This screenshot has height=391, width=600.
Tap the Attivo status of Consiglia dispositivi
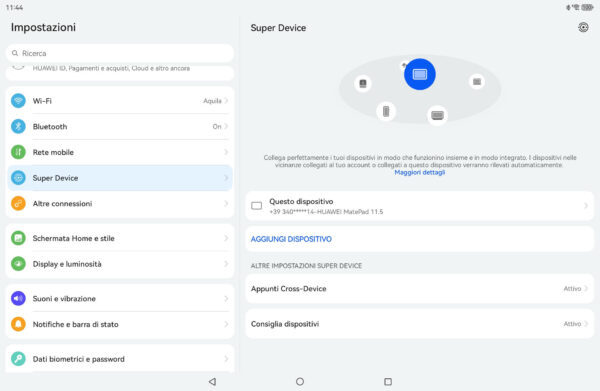pos(572,324)
